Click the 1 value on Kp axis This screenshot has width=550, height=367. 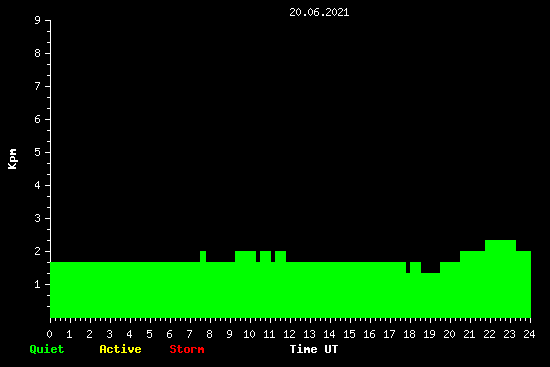tap(38, 284)
